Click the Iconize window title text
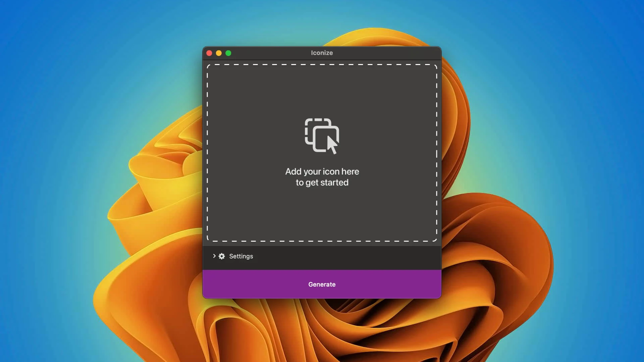The height and width of the screenshot is (362, 644). [x=322, y=53]
